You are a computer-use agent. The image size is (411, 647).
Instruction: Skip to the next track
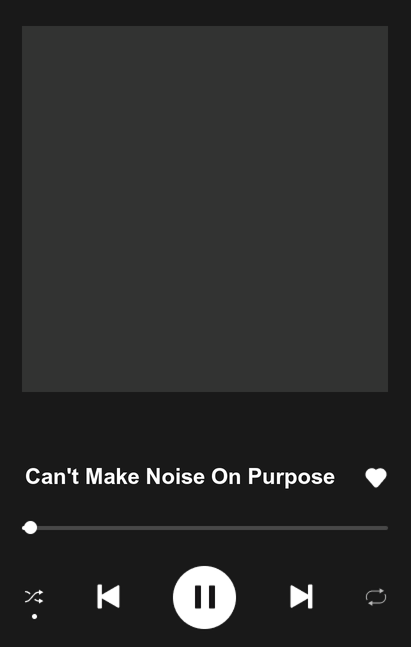[x=301, y=596]
